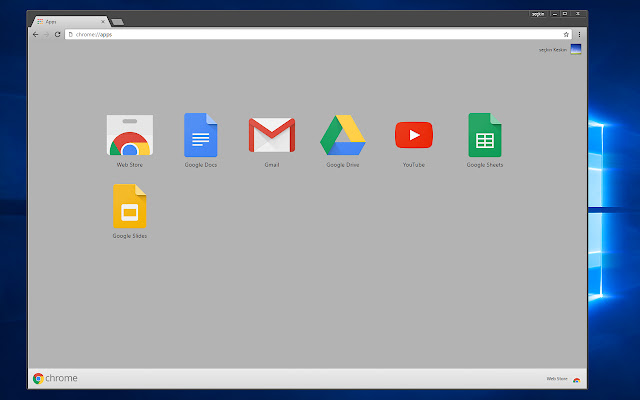Reload the current page
Viewport: 640px width, 400px height.
pyautogui.click(x=58, y=35)
